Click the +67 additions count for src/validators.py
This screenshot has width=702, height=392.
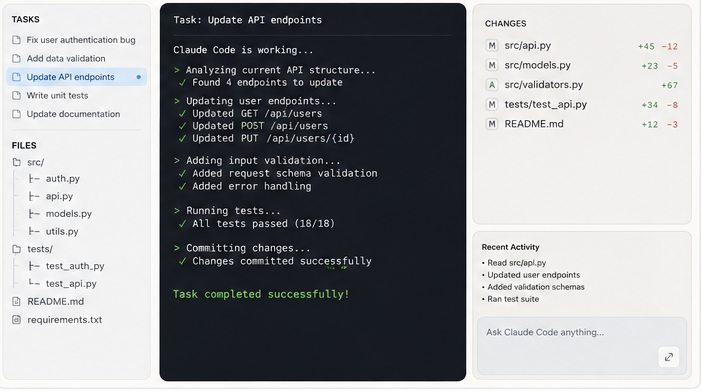click(669, 85)
